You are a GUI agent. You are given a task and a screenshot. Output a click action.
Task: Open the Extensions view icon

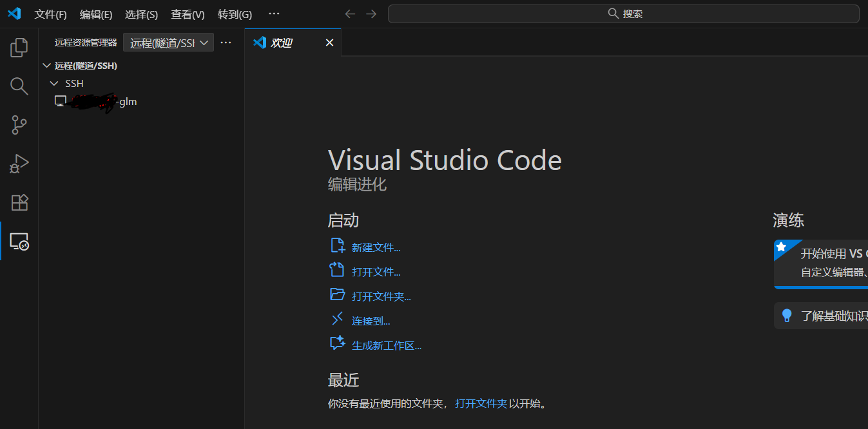(x=19, y=202)
